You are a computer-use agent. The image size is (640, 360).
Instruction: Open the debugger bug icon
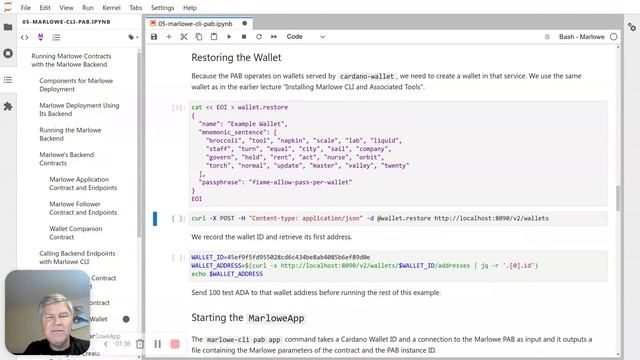547,37
